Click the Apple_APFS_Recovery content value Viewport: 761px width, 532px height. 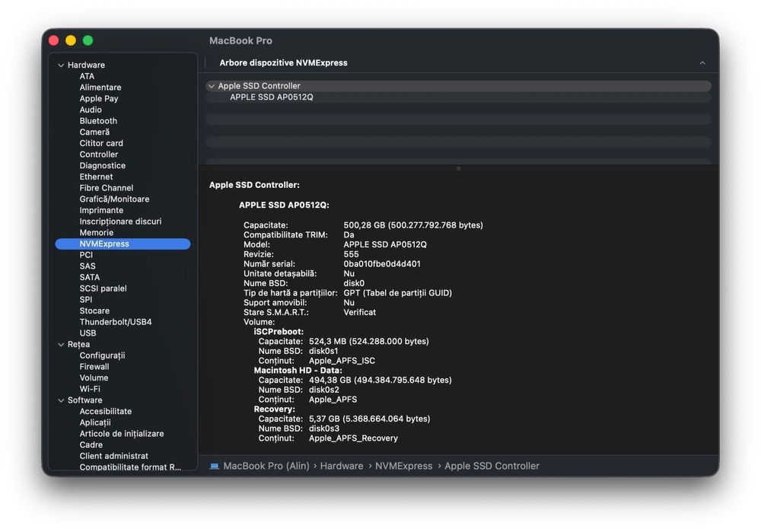pyautogui.click(x=353, y=438)
